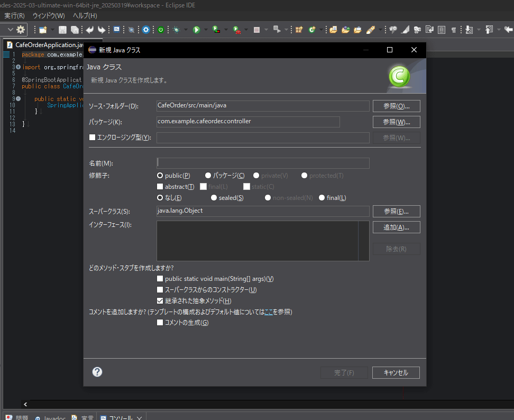
Task: Click 参照(O)... next to source folder
Action: pyautogui.click(x=396, y=106)
